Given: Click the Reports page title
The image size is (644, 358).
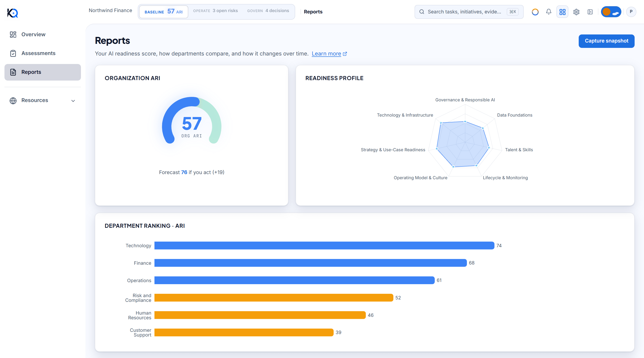Looking at the screenshot, I should pos(112,41).
